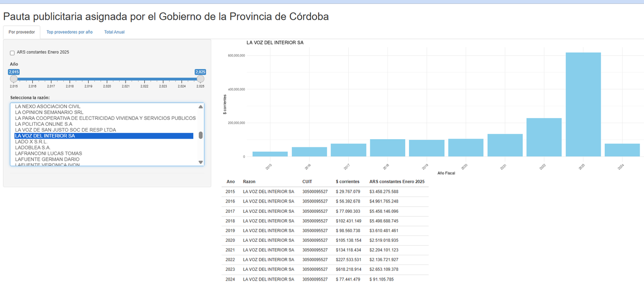Click the $134.118.434 table cell
This screenshot has height=287, width=644.
[x=348, y=250]
